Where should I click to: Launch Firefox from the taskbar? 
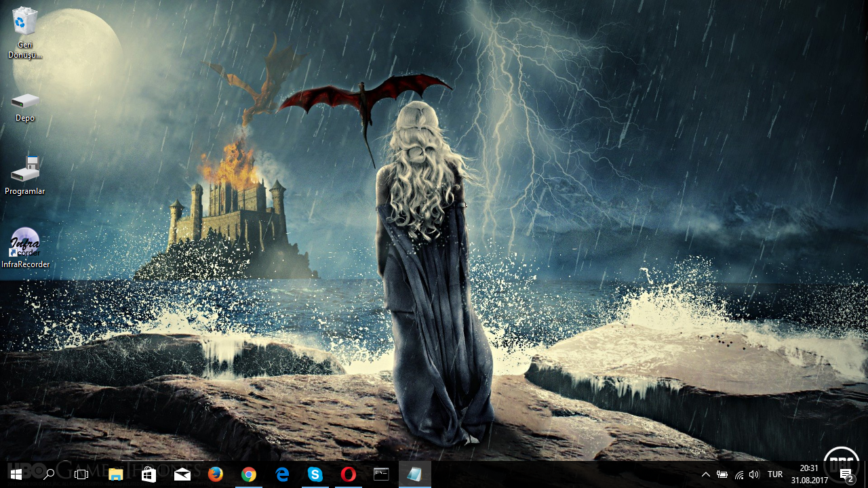coord(216,474)
